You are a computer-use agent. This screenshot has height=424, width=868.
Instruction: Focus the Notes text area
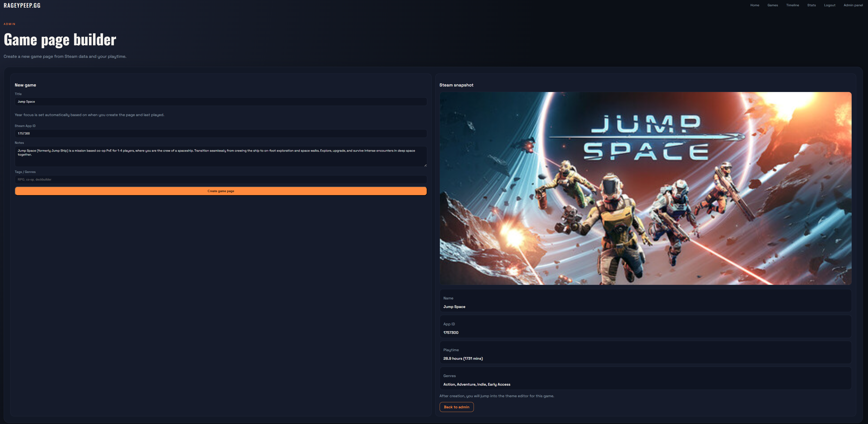point(221,156)
